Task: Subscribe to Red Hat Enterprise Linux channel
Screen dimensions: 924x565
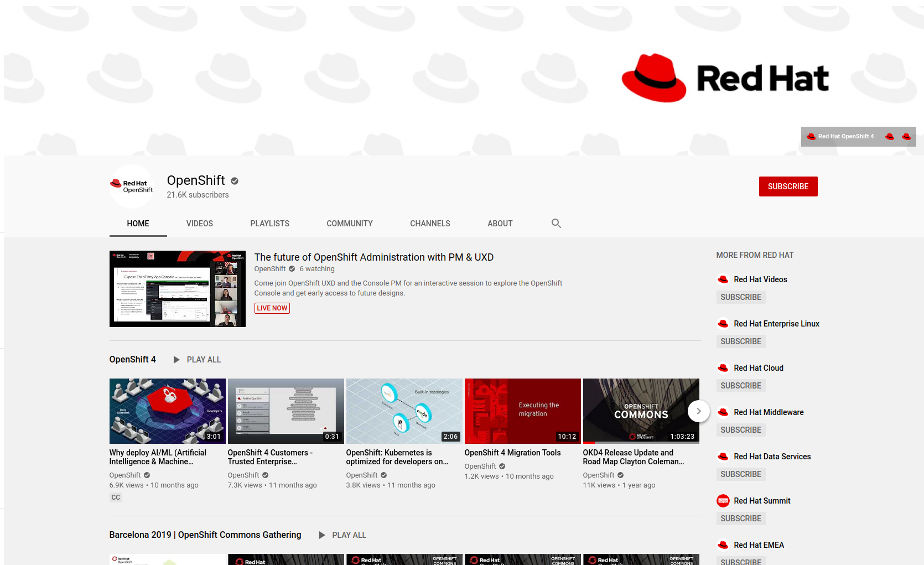Action: 740,341
